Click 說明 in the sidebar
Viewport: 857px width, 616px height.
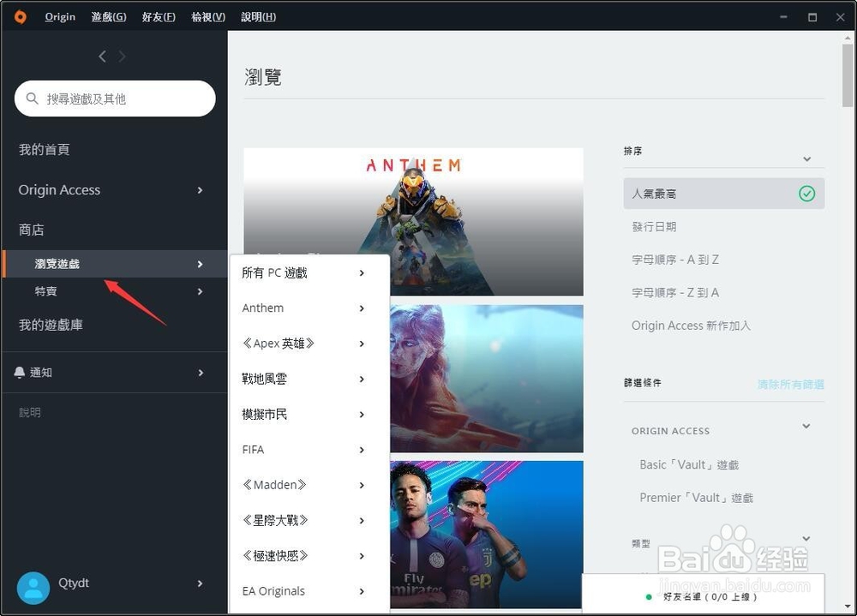[30, 412]
